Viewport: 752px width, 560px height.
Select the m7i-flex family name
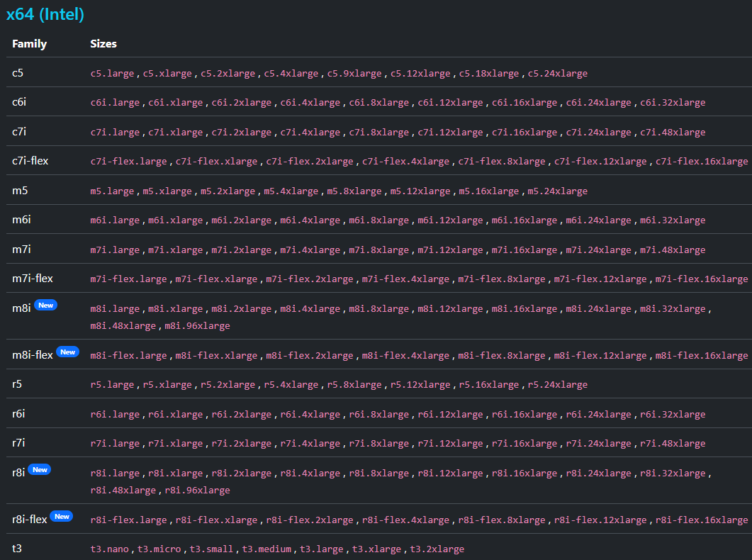[x=33, y=278]
